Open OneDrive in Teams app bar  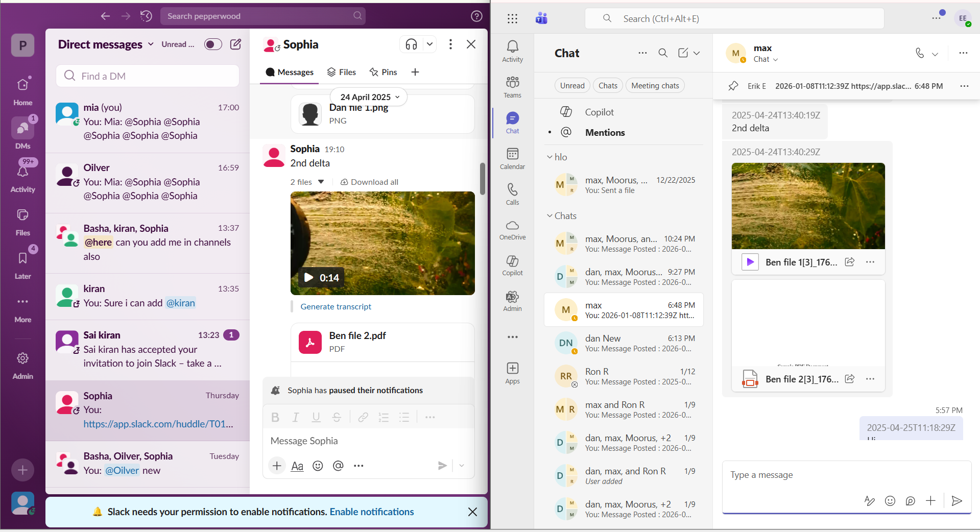pyautogui.click(x=512, y=230)
